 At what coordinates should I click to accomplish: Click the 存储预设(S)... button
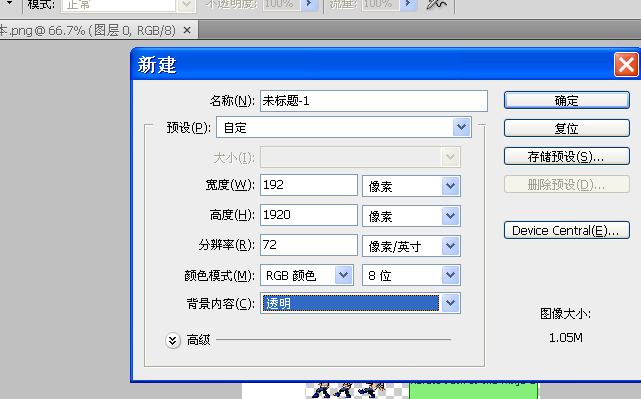pos(567,156)
